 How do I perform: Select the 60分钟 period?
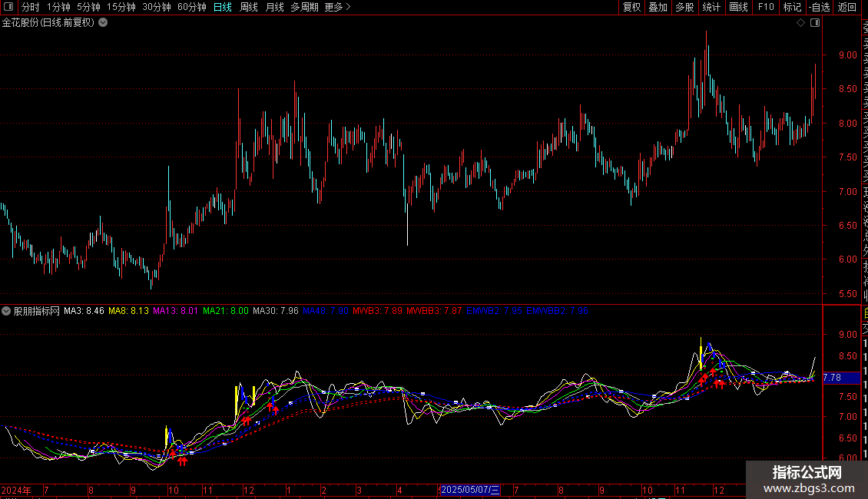point(191,7)
